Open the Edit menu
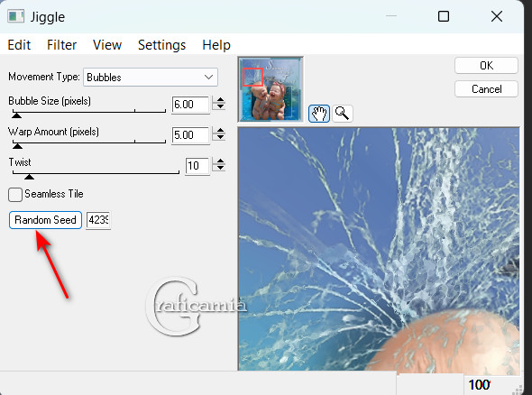This screenshot has height=395, width=532. (x=19, y=45)
